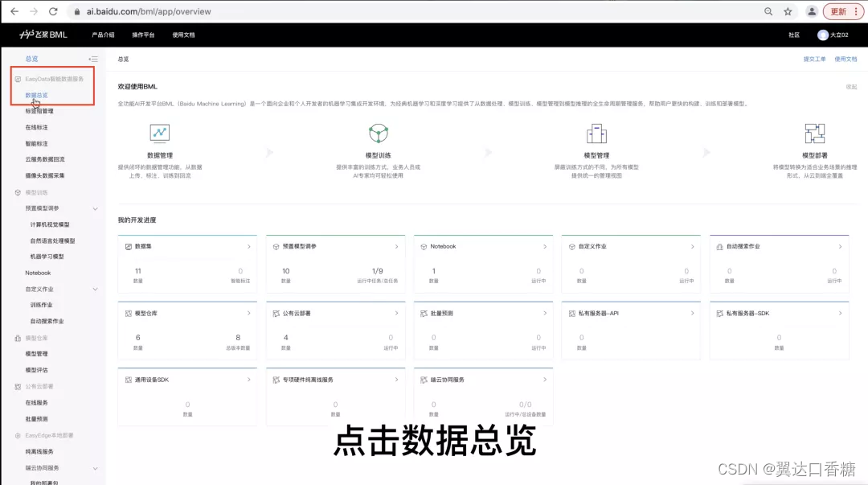The image size is (868, 485).
Task: Collapse the 预置模型调参 sidebar chevron
Action: 95,209
